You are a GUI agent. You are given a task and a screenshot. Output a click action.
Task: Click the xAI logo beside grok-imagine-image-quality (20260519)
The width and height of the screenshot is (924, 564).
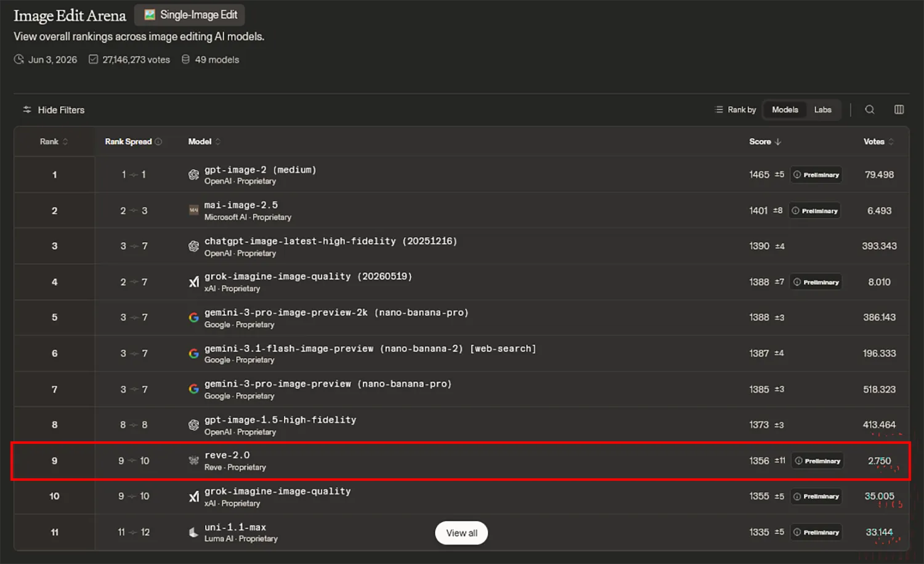pyautogui.click(x=193, y=282)
